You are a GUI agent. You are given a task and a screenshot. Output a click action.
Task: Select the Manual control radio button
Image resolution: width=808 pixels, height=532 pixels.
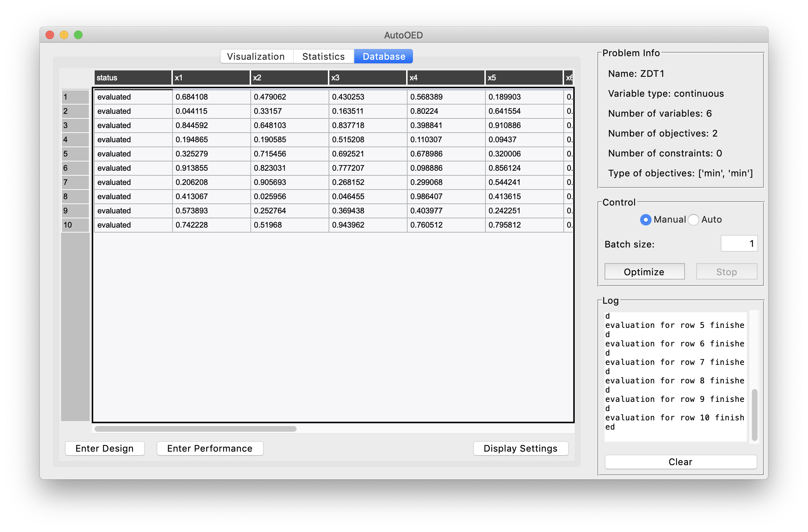[x=645, y=220]
